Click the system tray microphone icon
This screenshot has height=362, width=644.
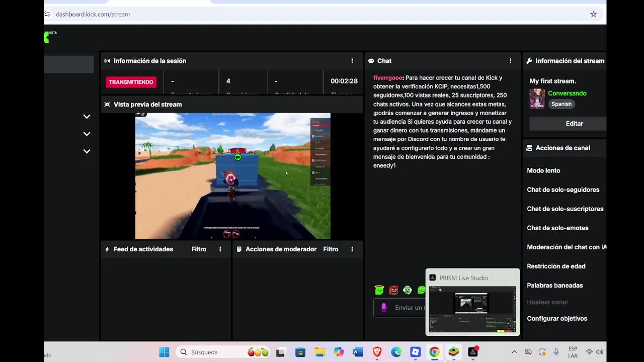[556, 352]
